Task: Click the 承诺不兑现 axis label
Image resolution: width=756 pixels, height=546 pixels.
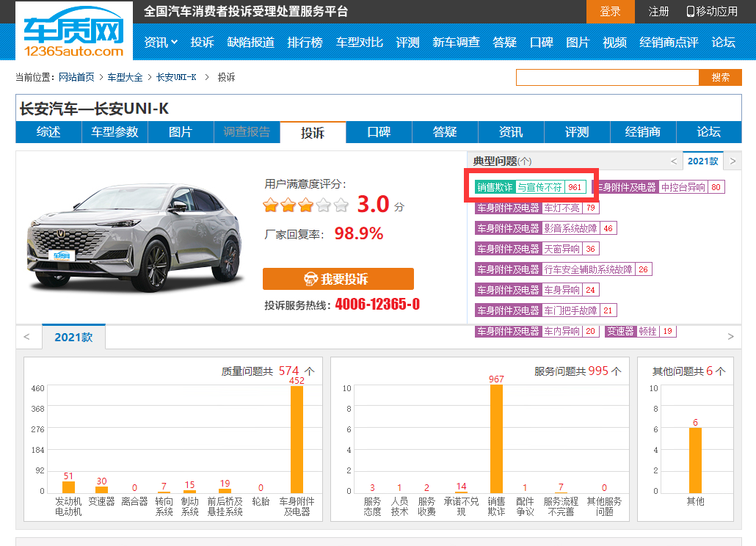Action: (x=461, y=506)
